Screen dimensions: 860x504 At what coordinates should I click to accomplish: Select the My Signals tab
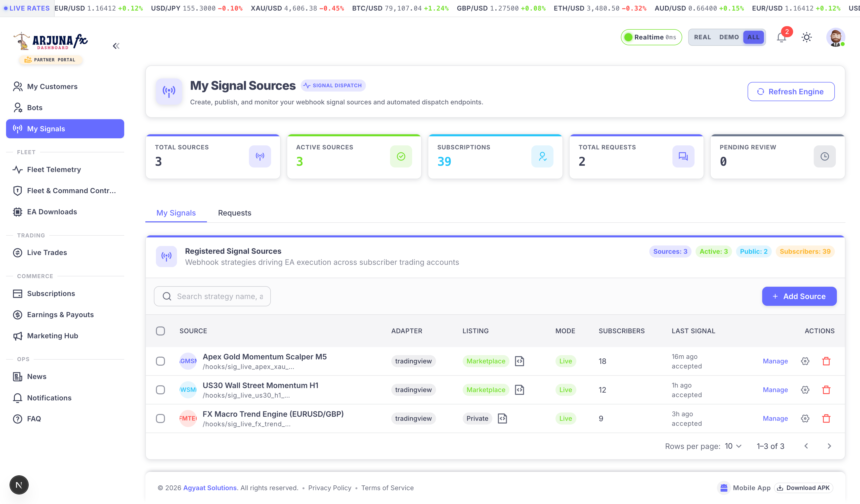pos(176,213)
